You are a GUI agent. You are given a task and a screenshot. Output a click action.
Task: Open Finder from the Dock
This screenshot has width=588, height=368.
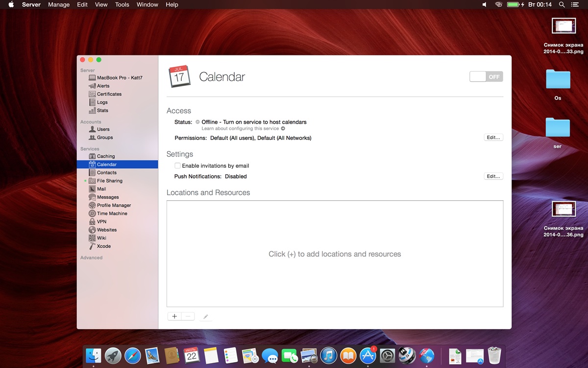(x=93, y=356)
